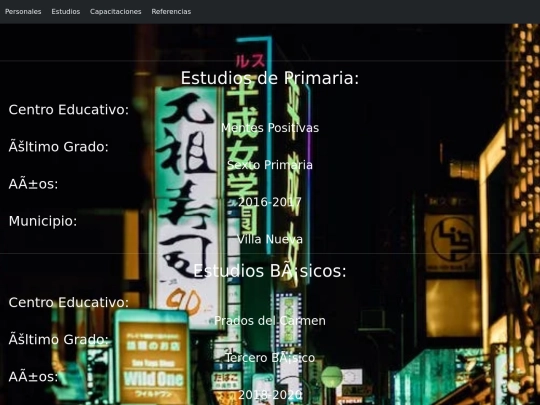The height and width of the screenshot is (405, 540).
Task: Select the 'Sexto Primaria' grade value
Action: [270, 165]
